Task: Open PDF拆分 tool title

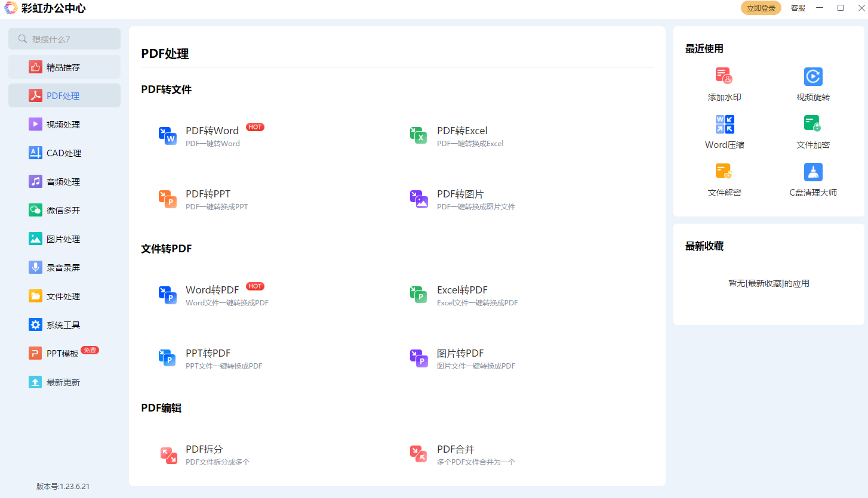Action: click(204, 449)
